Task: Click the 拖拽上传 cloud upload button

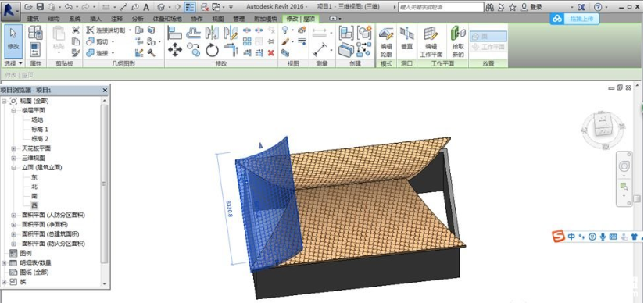Action: click(x=574, y=19)
